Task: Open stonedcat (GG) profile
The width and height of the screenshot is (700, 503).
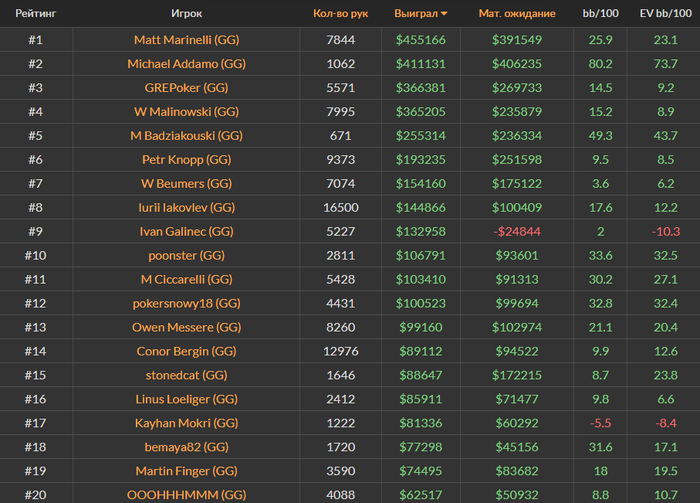Action: click(187, 375)
